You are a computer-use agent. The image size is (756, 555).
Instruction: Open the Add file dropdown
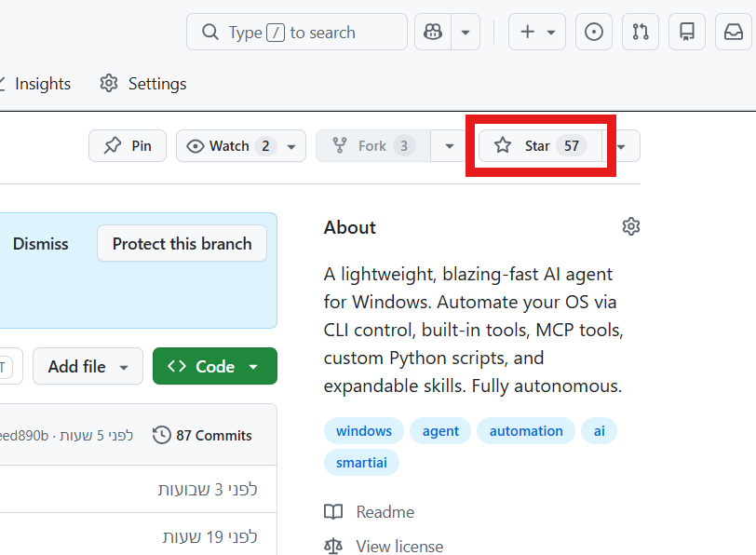(x=88, y=367)
